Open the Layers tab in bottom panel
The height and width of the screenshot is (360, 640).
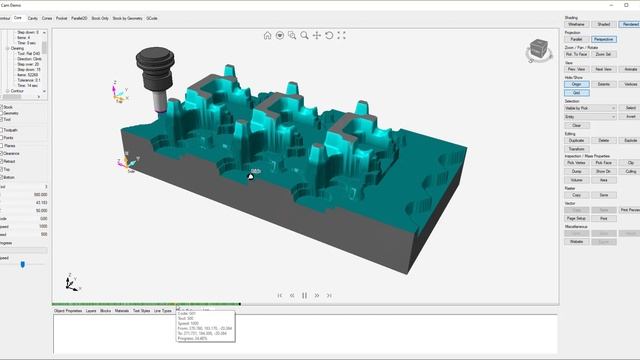tap(91, 311)
